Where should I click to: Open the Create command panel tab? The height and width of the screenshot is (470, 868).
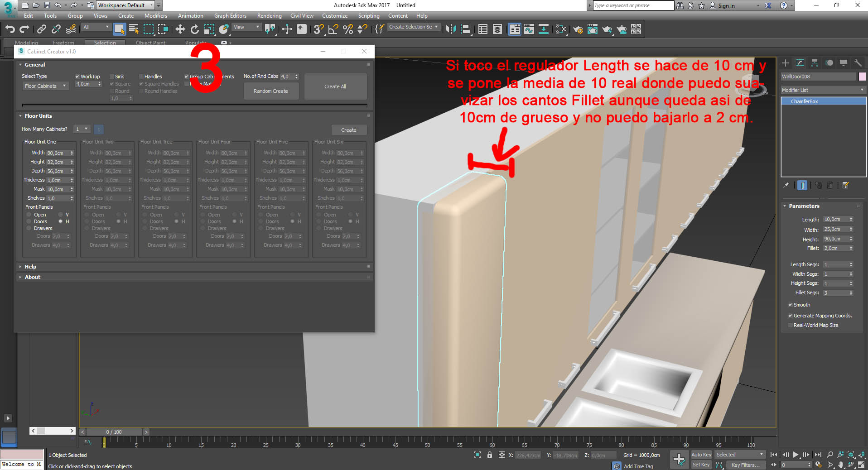point(786,63)
